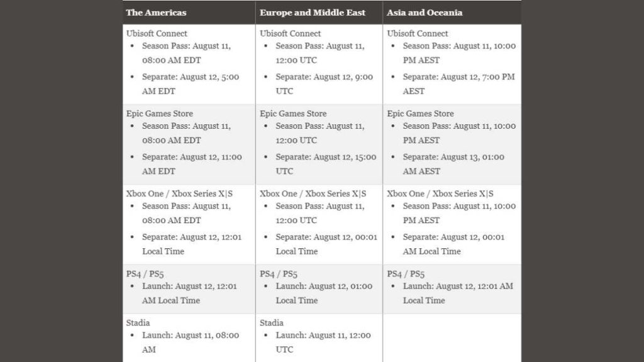The width and height of the screenshot is (644, 362).
Task: Click 'Launch: August 11, 08:00 AM' Stadia entry
Action: 191,343
